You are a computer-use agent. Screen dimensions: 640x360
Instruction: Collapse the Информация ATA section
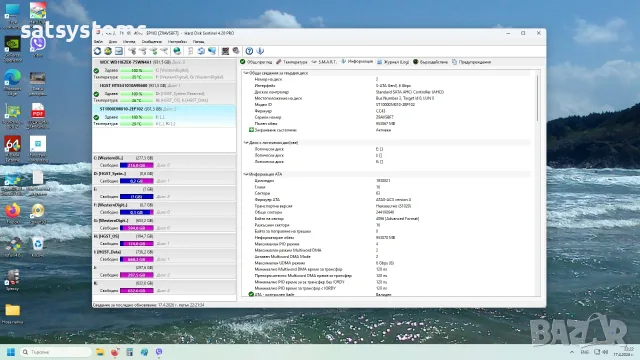point(246,174)
